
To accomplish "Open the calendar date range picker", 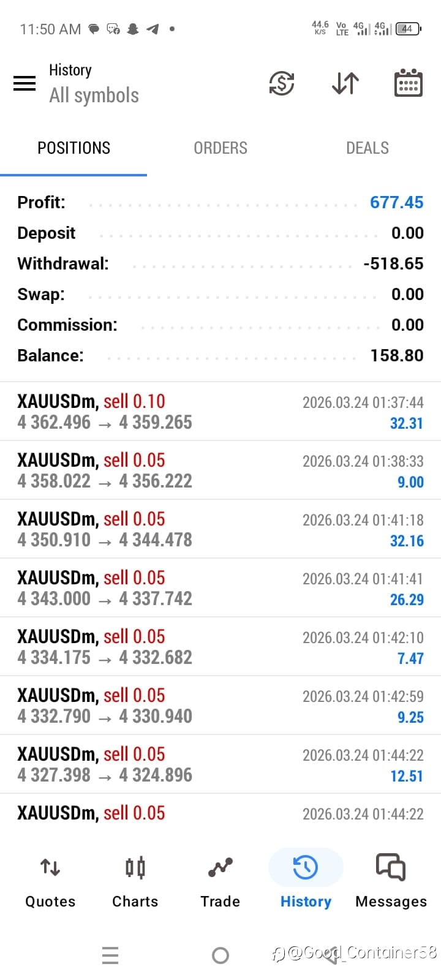I will pos(408,83).
